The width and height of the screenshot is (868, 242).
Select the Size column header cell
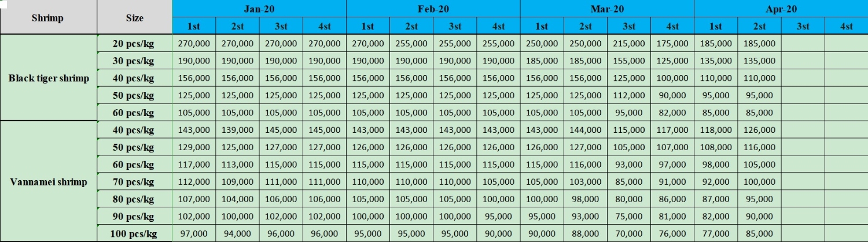(x=134, y=18)
